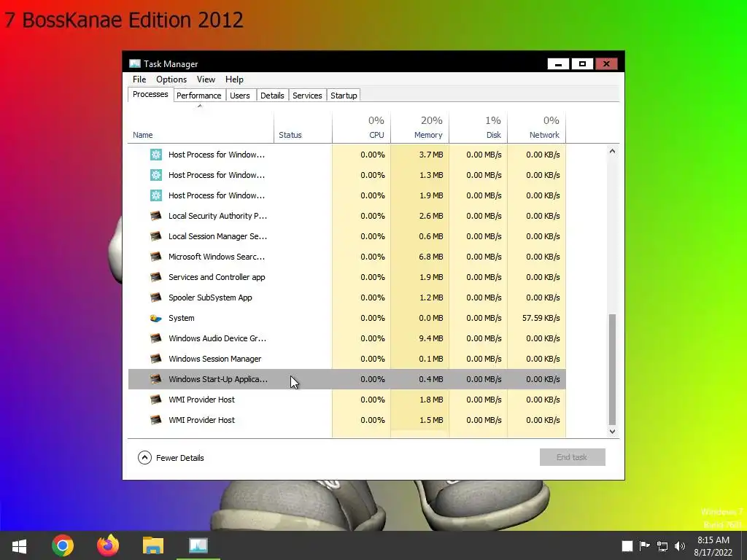Click the 3.7 MB memory value
The image size is (747, 560).
tap(430, 155)
